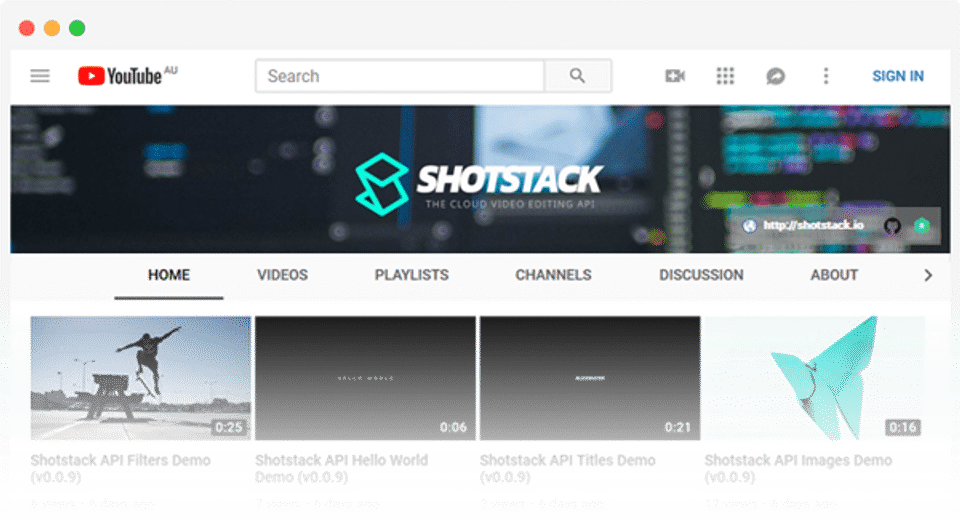
Task: Open the CHANNELS tab
Action: 553,275
